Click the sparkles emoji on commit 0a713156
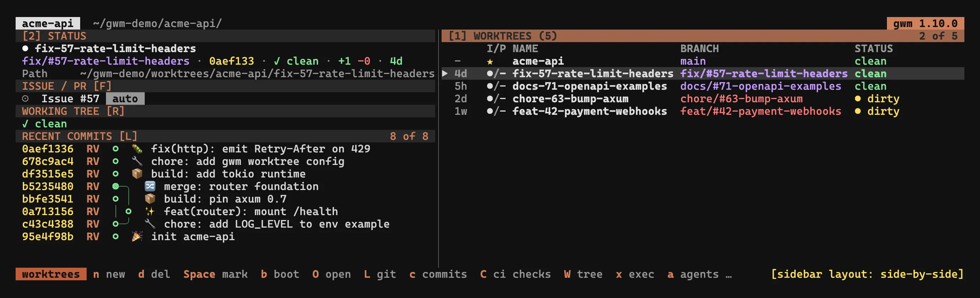Screen dimensions: 980x298 (x=150, y=212)
